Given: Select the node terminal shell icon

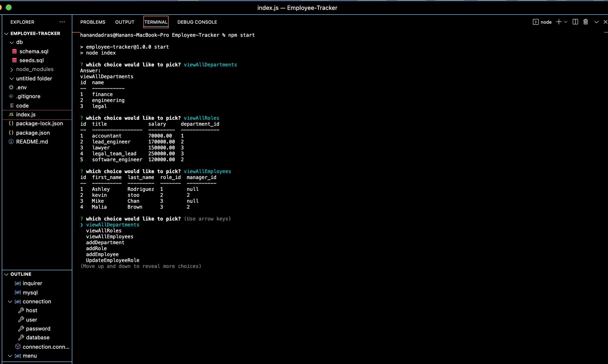Looking at the screenshot, I should click(x=536, y=22).
